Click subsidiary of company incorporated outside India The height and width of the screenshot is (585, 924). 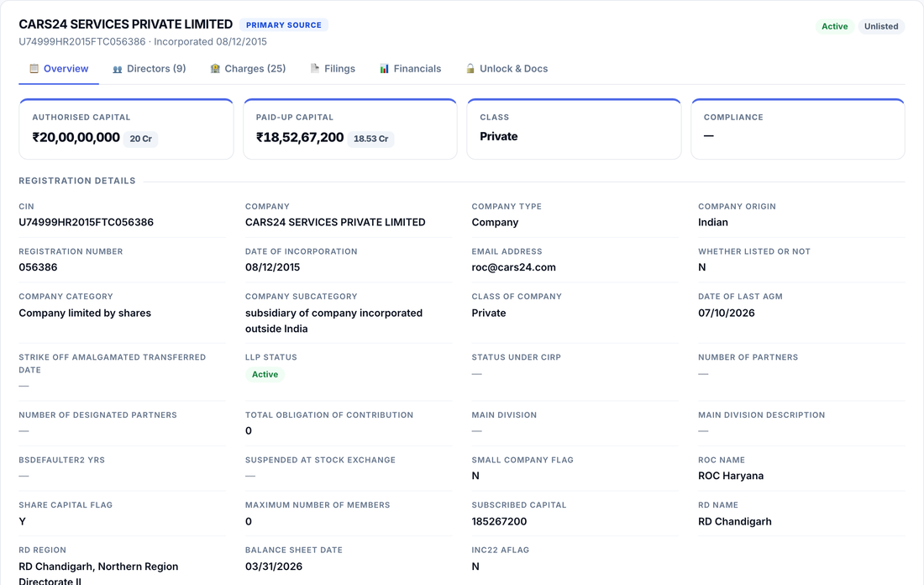click(333, 321)
